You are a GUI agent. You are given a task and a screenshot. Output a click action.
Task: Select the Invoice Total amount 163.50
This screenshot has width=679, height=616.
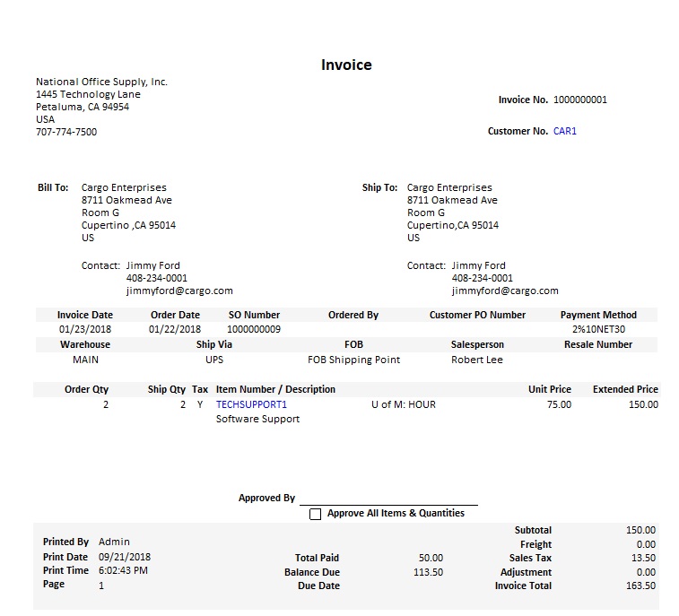[640, 586]
